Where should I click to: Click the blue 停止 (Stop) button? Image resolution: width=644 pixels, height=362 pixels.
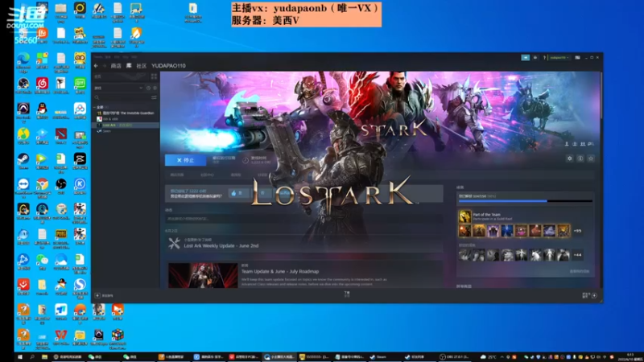pos(186,160)
